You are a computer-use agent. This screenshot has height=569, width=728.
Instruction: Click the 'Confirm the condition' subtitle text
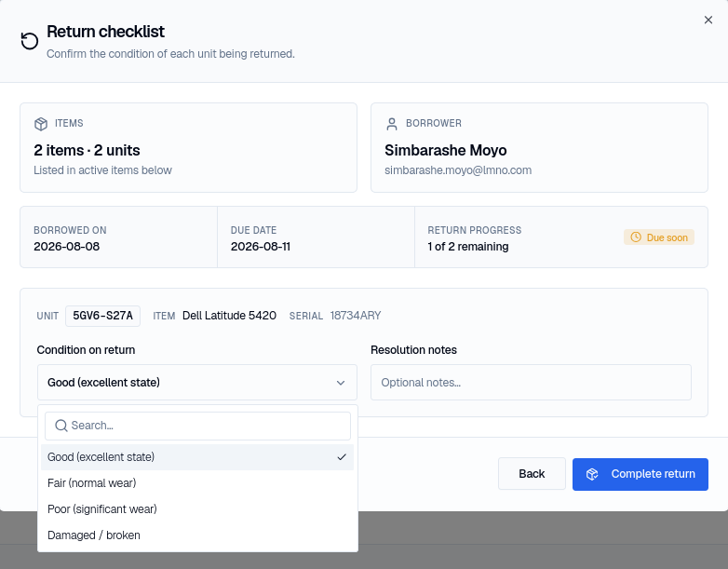pos(171,54)
